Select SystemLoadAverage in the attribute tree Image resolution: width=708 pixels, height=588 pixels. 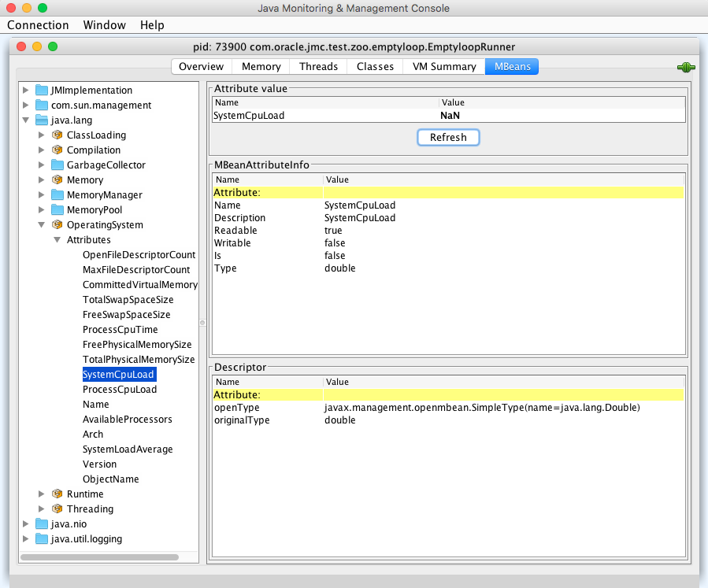click(x=127, y=449)
